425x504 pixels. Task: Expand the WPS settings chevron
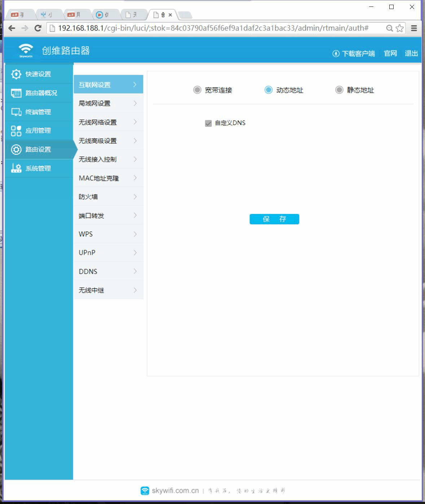coord(135,234)
